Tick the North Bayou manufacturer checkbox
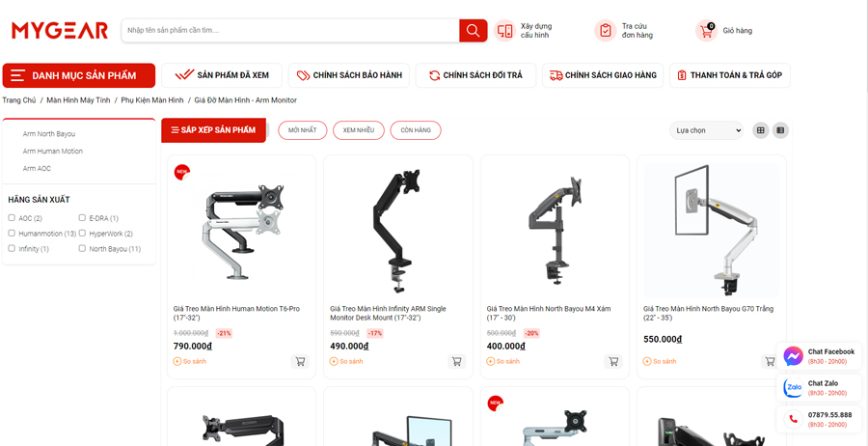The image size is (868, 446). pos(82,248)
